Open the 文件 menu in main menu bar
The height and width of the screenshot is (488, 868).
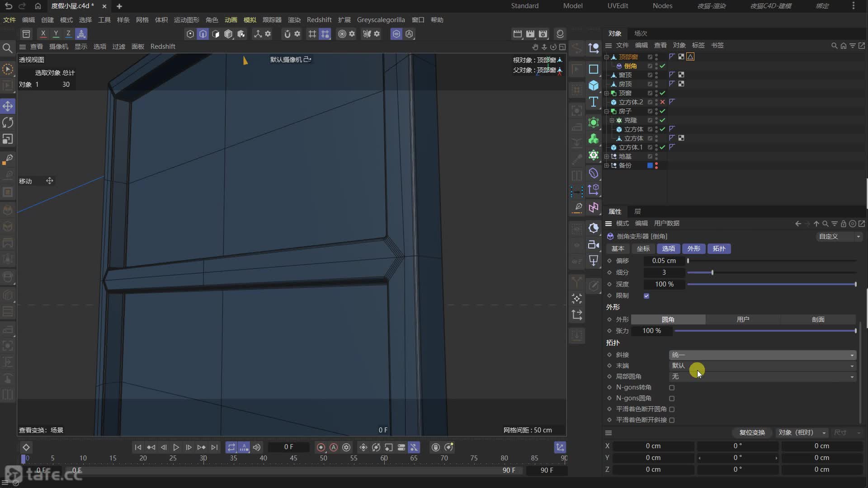click(x=9, y=20)
